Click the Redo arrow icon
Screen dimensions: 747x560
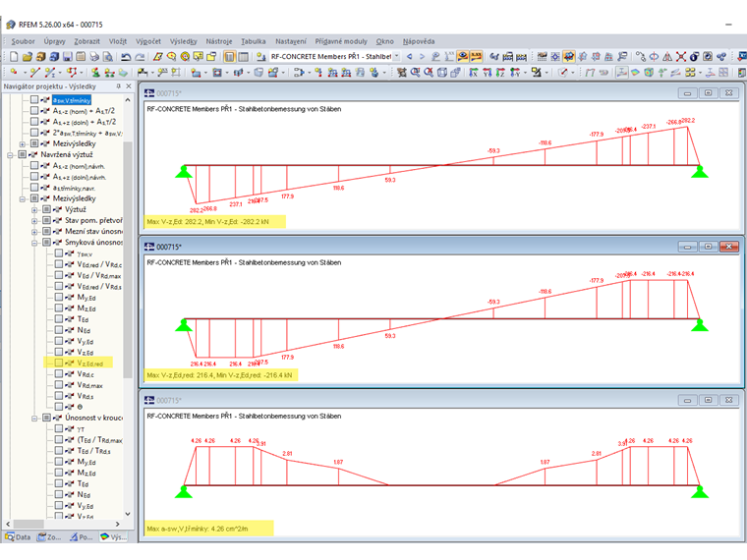tap(140, 57)
